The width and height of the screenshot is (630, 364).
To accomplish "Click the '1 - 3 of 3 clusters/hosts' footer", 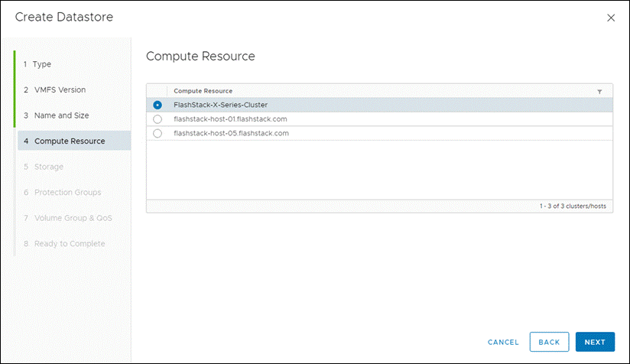I will pos(573,206).
